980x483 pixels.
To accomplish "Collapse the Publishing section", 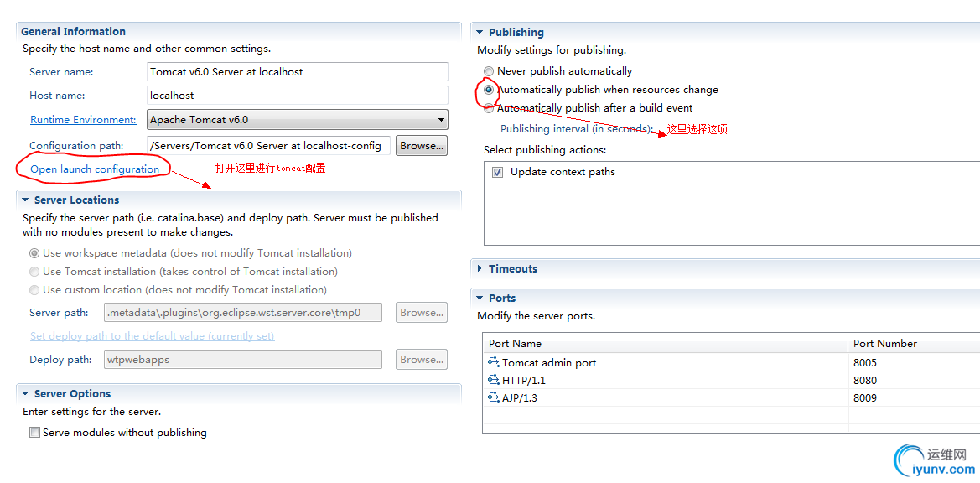I will (x=480, y=32).
